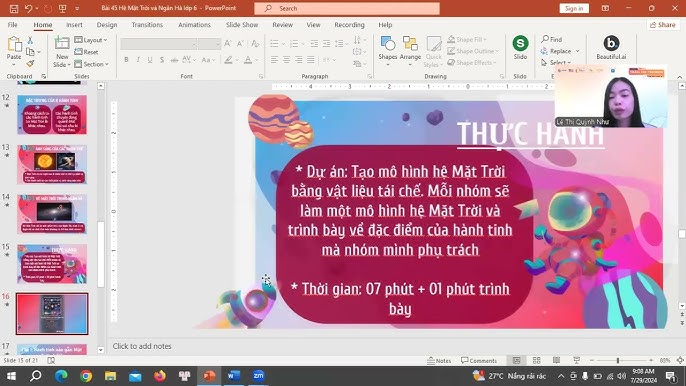Image resolution: width=686 pixels, height=386 pixels.
Task: Open the Windows Start menu
Action: (11, 376)
